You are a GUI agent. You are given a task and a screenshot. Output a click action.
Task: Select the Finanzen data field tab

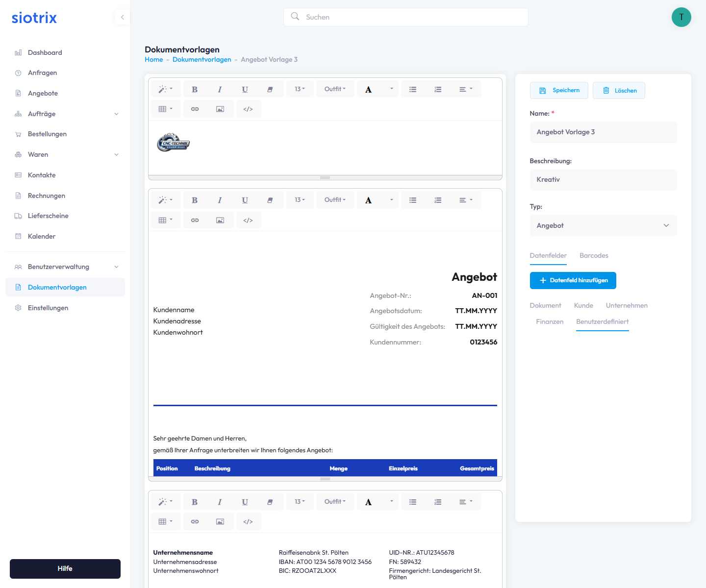[550, 321]
